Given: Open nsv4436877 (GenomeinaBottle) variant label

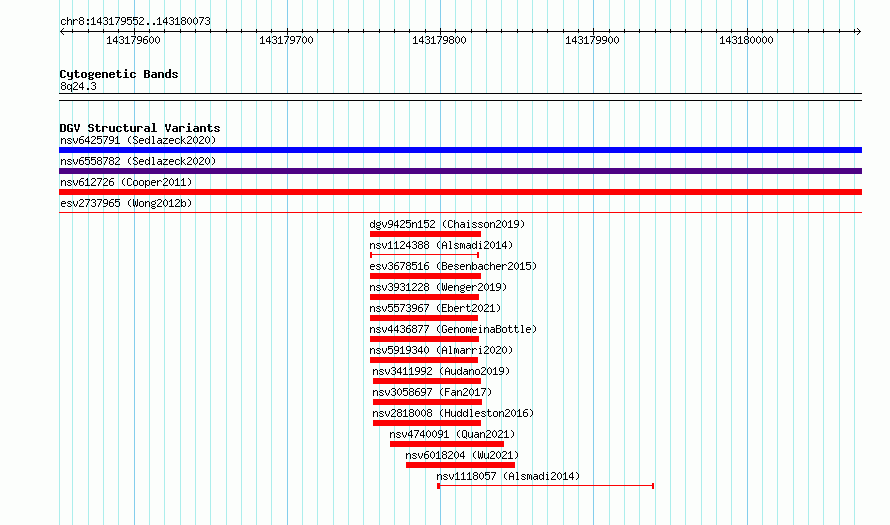Looking at the screenshot, I should 453,329.
